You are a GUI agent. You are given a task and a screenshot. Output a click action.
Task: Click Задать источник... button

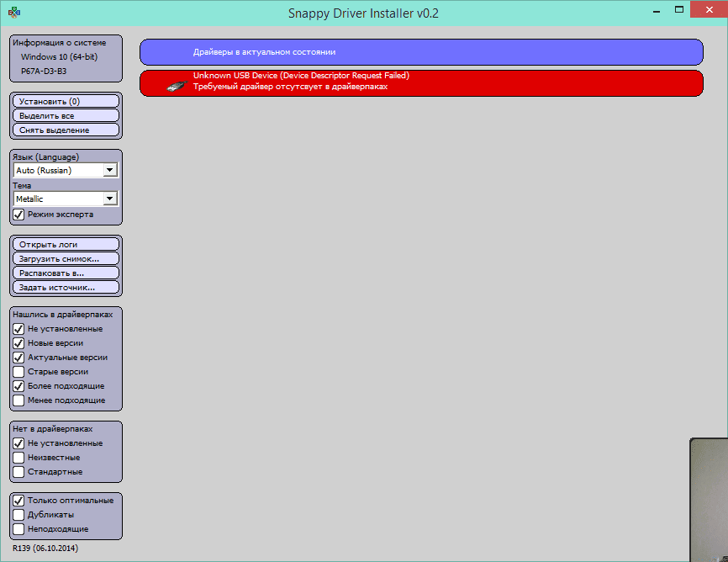(66, 288)
